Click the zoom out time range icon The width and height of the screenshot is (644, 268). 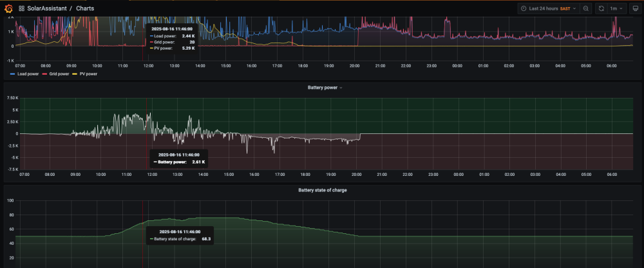click(586, 8)
